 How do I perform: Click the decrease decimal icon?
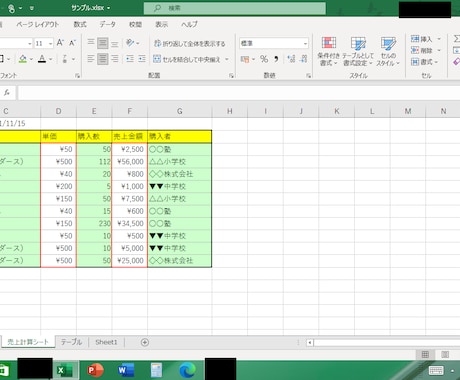(x=303, y=59)
